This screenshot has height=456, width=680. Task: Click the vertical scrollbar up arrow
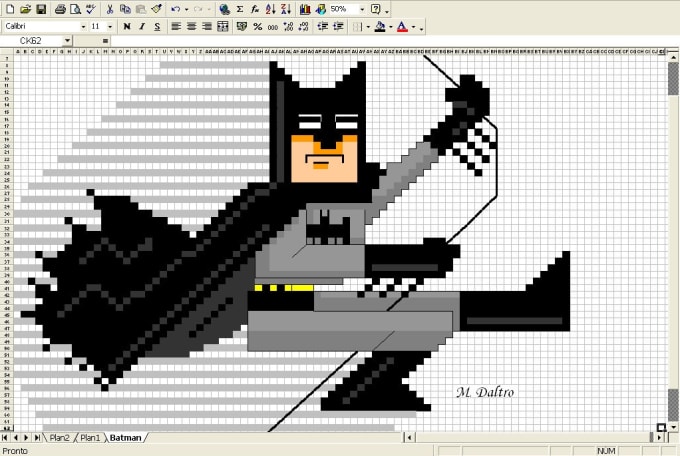pos(673,57)
